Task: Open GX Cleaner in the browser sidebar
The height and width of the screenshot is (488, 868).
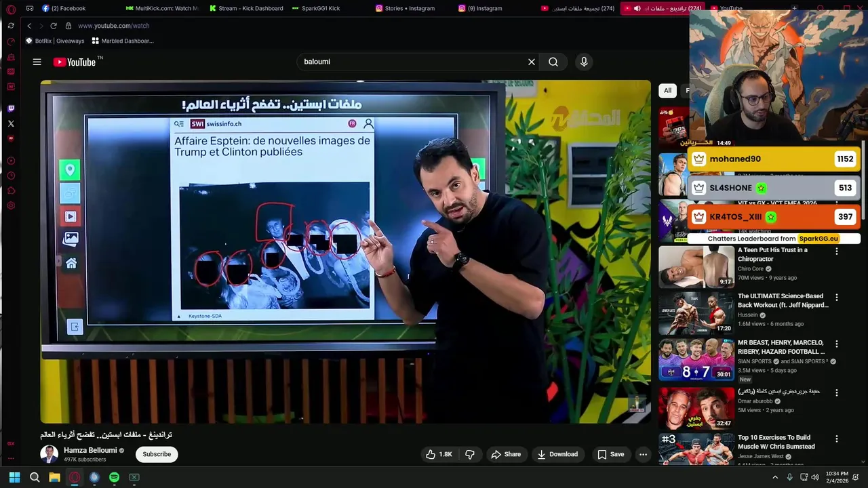Action: tap(11, 56)
